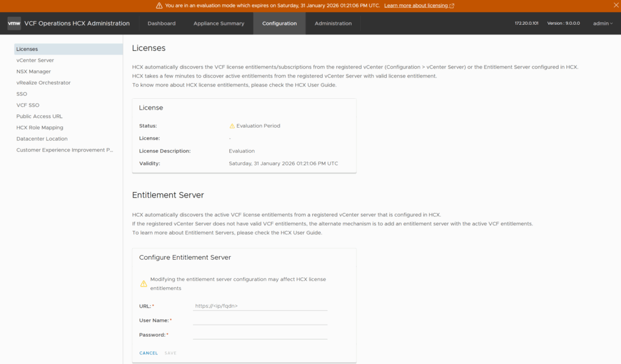Click the entitlement server URL field
The image size is (621, 364).
click(x=260, y=306)
